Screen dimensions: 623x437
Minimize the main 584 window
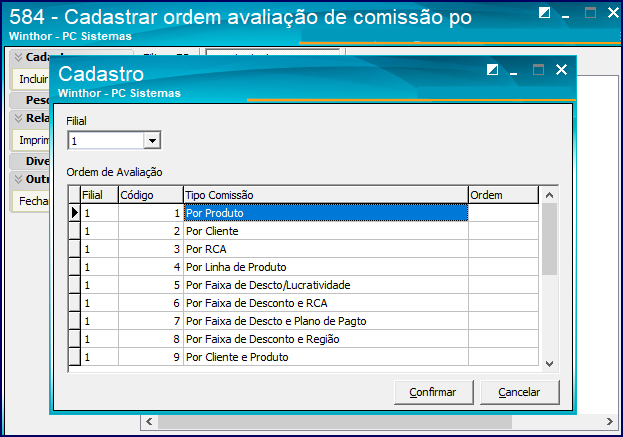click(565, 15)
